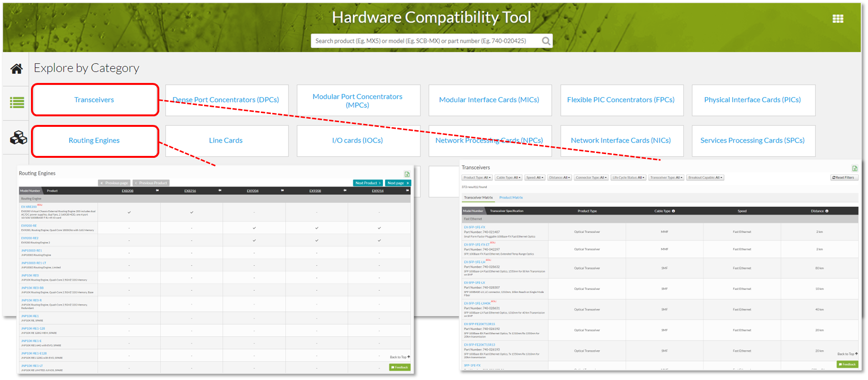868x380 pixels.
Task: Select the Transceiver Matrix tab
Action: 478,197
